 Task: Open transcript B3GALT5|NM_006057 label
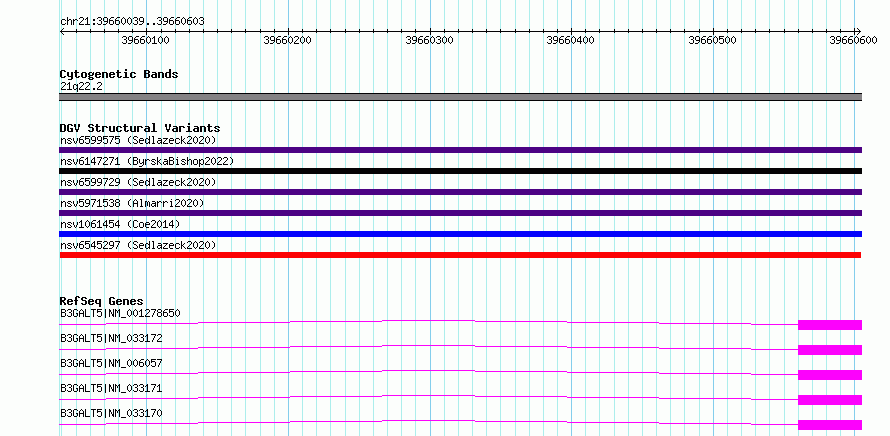[x=111, y=363]
